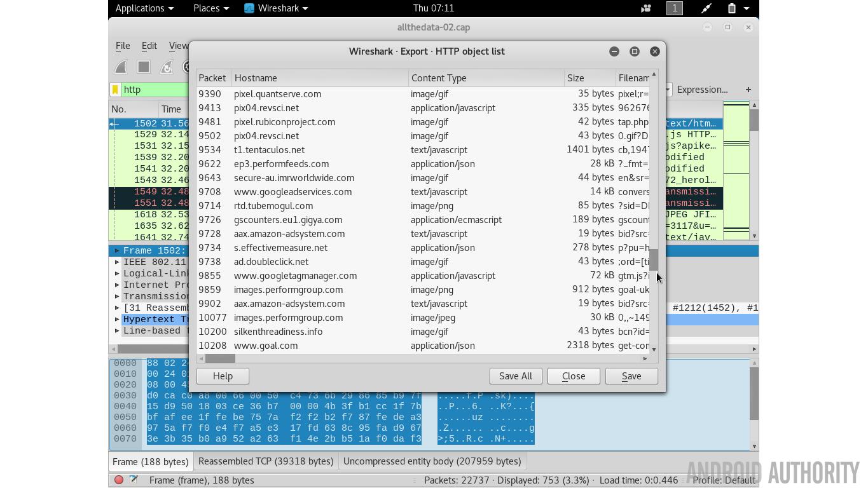Viewport: 868px width, 488px height.
Task: Open the battery system menu
Action: (738, 8)
